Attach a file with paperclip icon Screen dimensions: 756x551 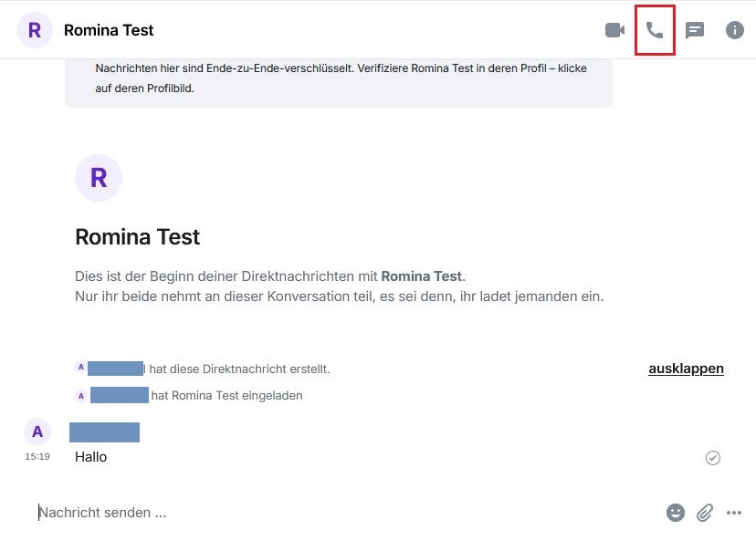(705, 513)
